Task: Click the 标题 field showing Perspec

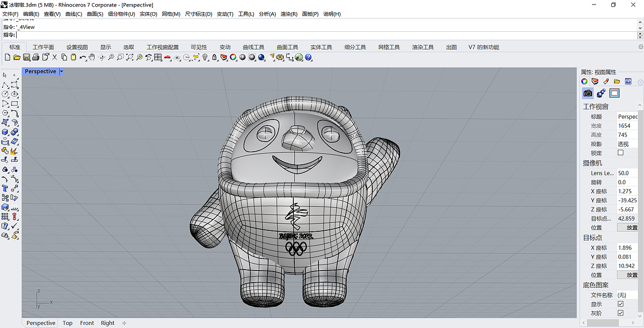Action: (627, 117)
